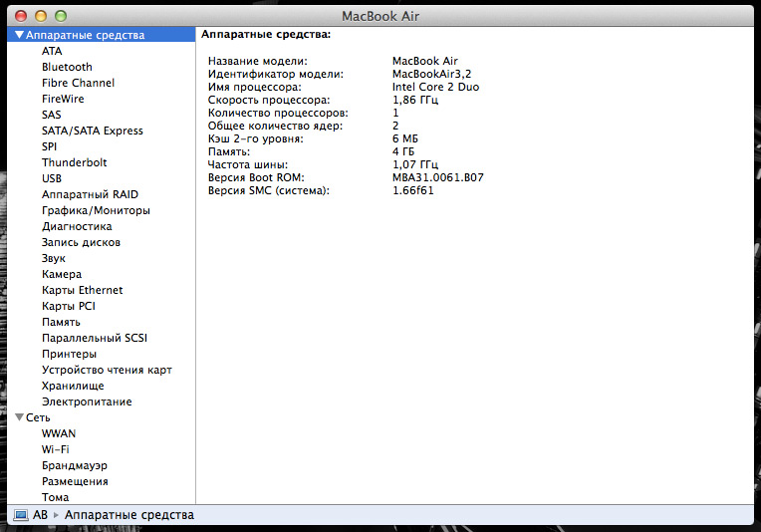Click the model identifier value MacBookAir3,2
This screenshot has width=761, height=532.
coord(431,74)
